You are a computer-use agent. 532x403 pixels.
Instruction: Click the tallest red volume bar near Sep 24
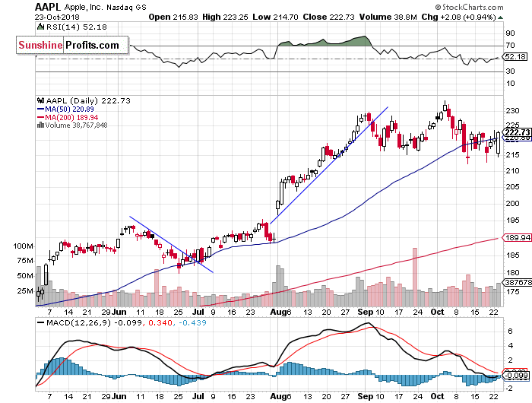[x=415, y=277]
